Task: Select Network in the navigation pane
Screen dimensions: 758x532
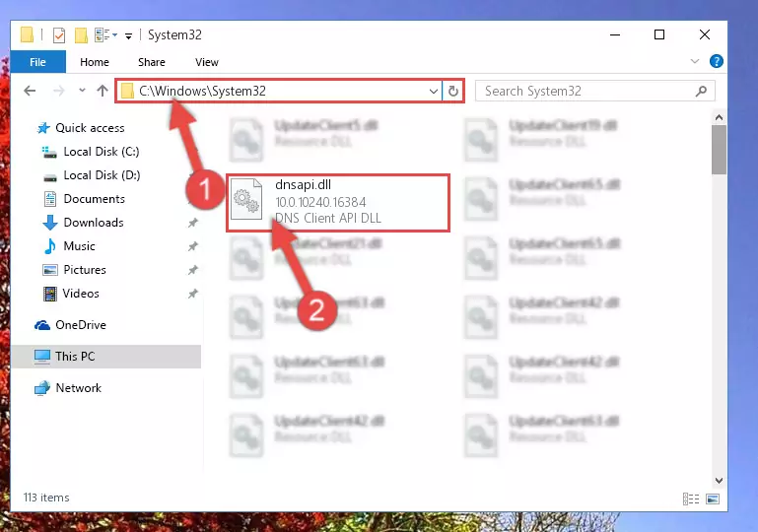Action: 78,388
